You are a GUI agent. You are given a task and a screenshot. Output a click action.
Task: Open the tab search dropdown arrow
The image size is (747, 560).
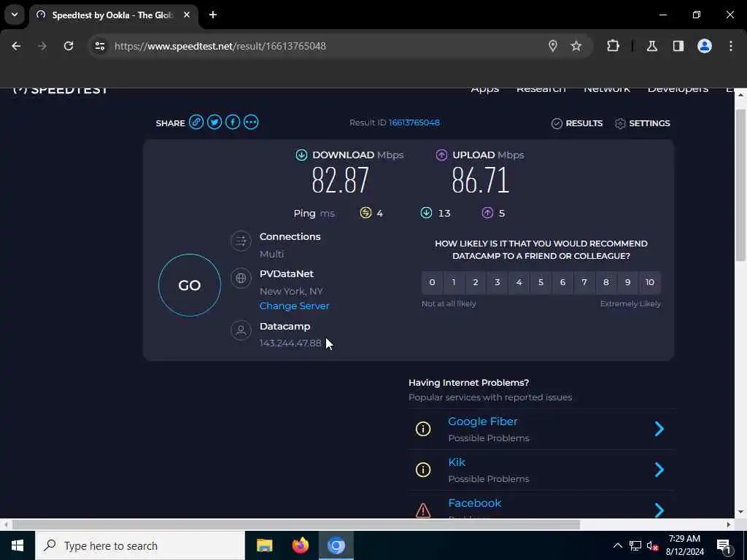coord(15,15)
